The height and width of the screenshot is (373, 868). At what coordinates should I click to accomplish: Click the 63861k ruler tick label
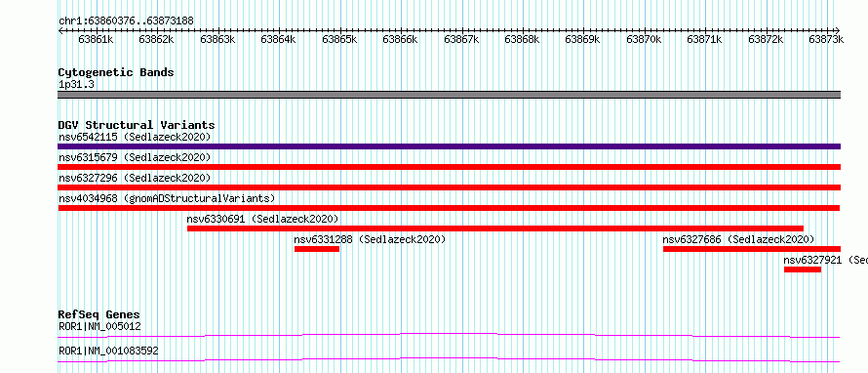(96, 39)
